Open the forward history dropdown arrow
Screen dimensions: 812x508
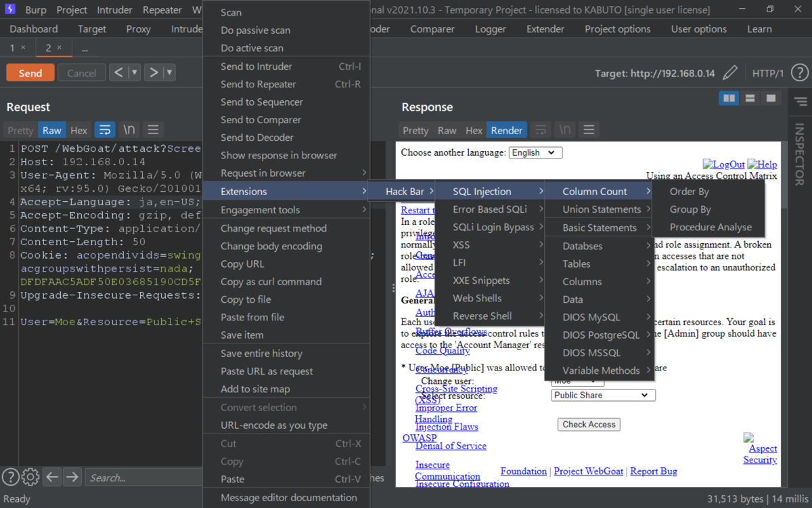[x=169, y=72]
